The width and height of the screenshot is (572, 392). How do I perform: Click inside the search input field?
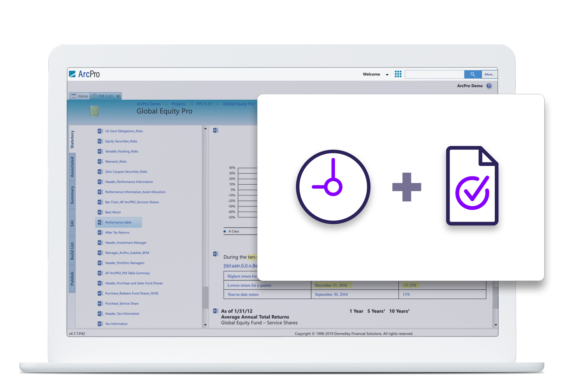tap(434, 74)
